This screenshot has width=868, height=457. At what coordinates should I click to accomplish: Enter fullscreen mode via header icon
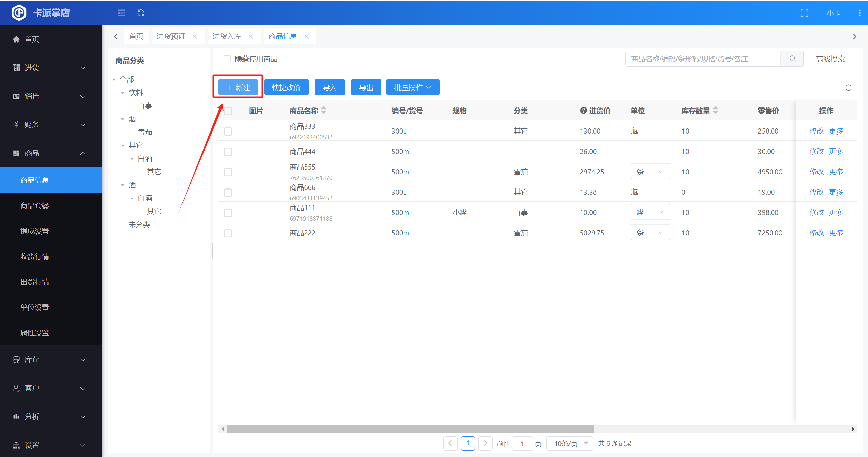(804, 13)
